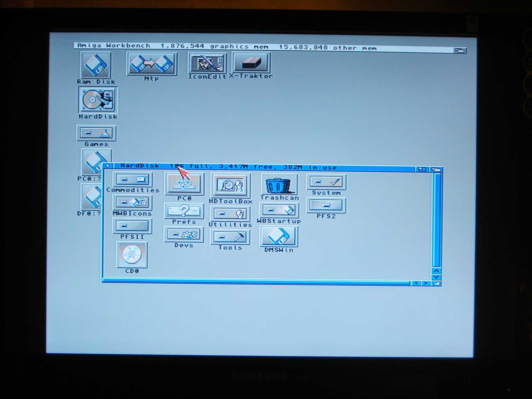
Task: Click the vertical scrollbar down arrow
Action: tap(437, 277)
